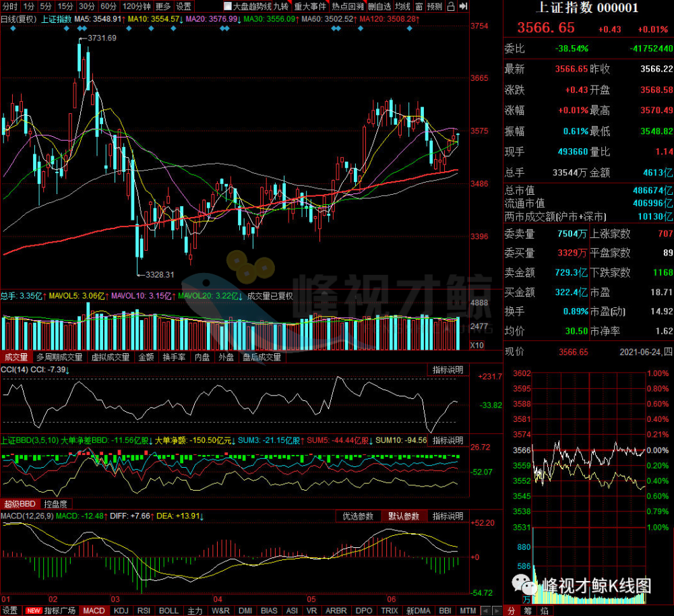
Task: Select the 5分 timeframe
Action: [46, 7]
